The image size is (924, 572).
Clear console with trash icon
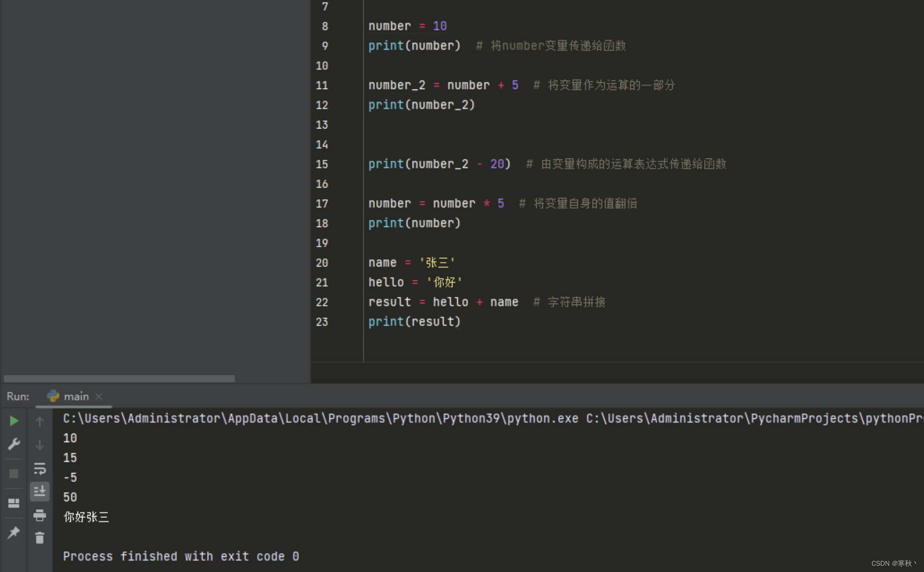39,538
